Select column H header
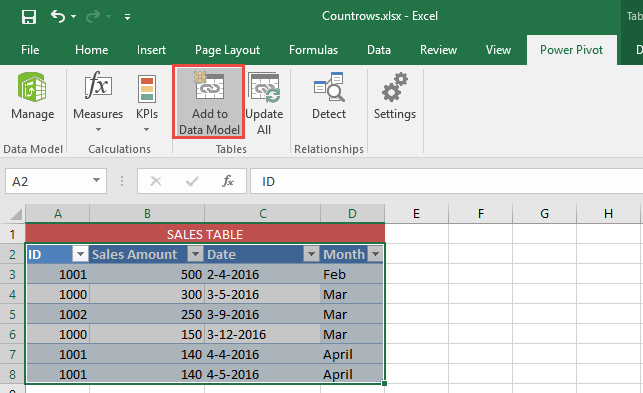Image resolution: width=643 pixels, height=393 pixels. [x=609, y=214]
